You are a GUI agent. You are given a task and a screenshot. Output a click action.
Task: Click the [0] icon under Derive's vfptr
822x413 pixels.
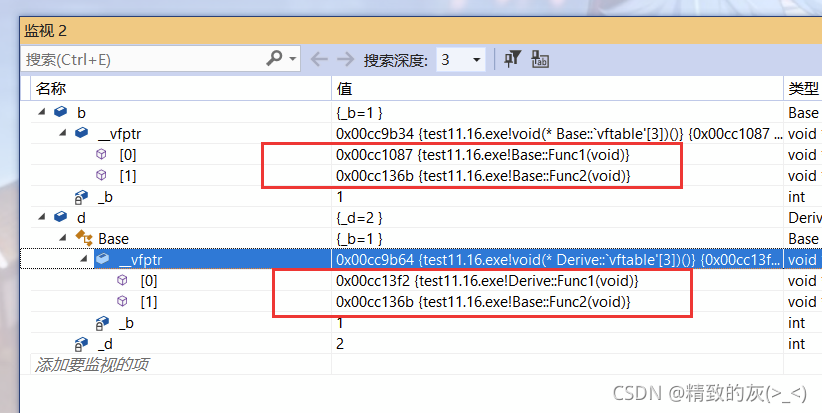122,280
